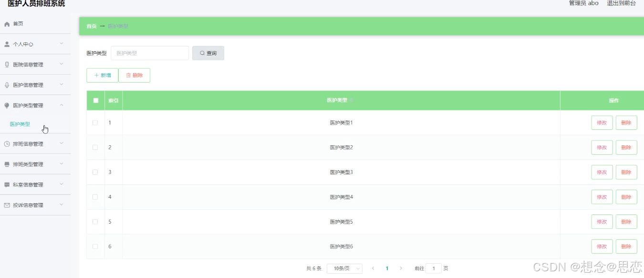Viewport: 644px width, 278px height.
Task: Expand the 科室信息管理 menu chevron
Action: tap(62, 184)
